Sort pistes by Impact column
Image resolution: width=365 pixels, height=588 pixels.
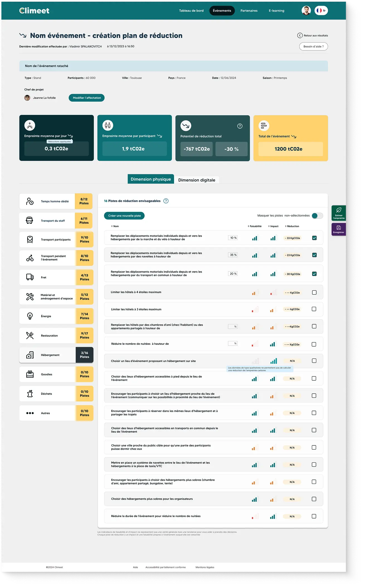pyautogui.click(x=273, y=226)
